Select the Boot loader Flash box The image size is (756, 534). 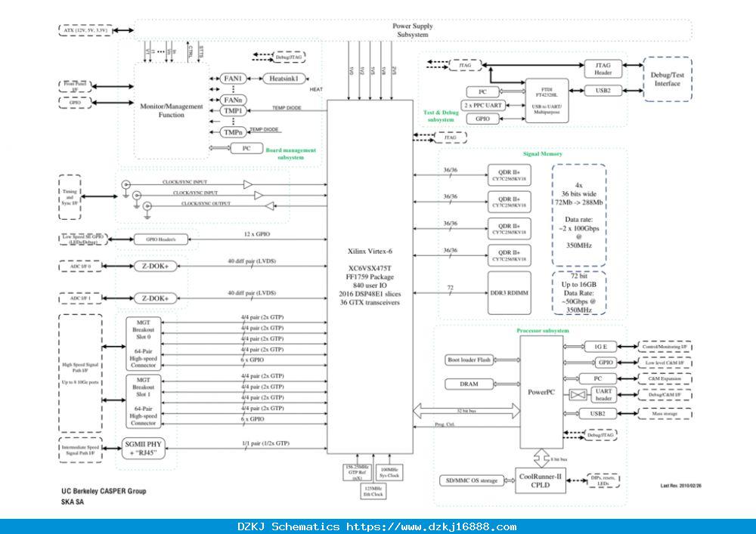coord(469,360)
